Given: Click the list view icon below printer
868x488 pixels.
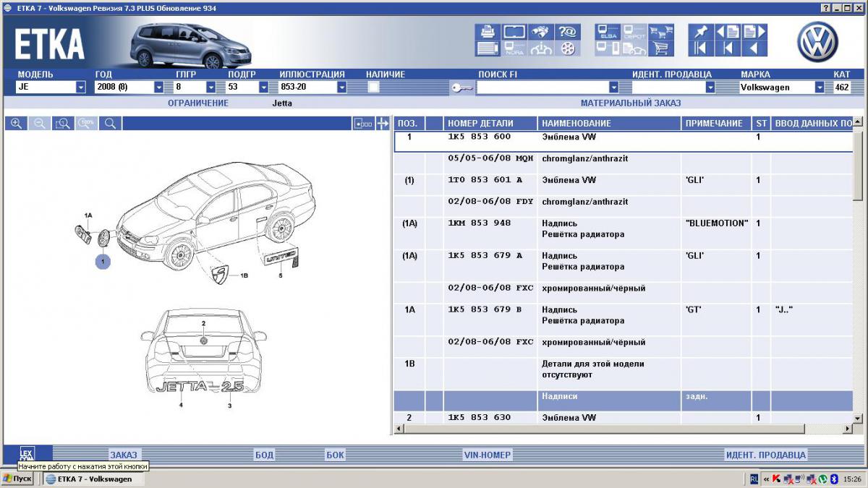Looking at the screenshot, I should coord(488,48).
